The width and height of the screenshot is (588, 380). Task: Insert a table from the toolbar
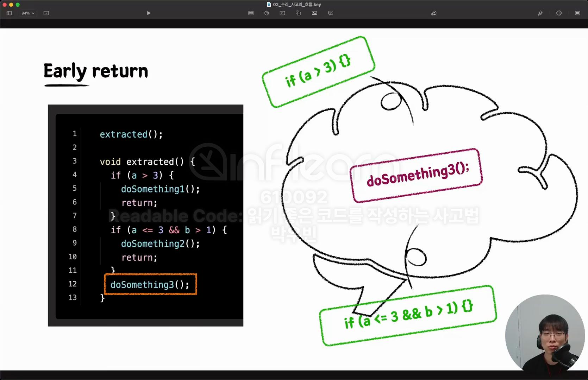tap(251, 13)
